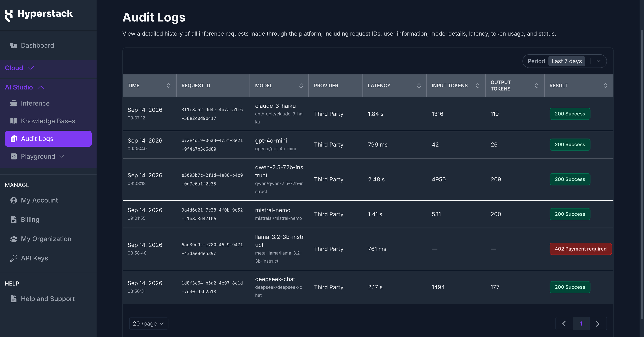Open the Inference menu item
644x337 pixels.
point(48,103)
